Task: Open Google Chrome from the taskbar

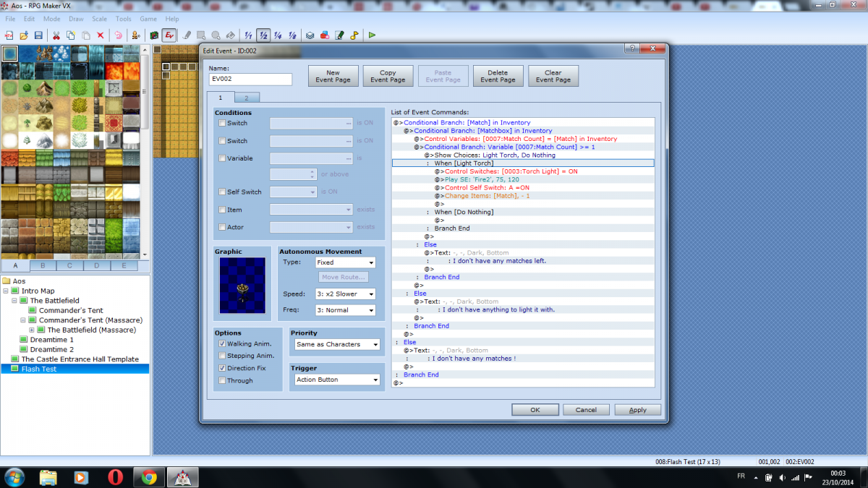Action: tap(150, 477)
